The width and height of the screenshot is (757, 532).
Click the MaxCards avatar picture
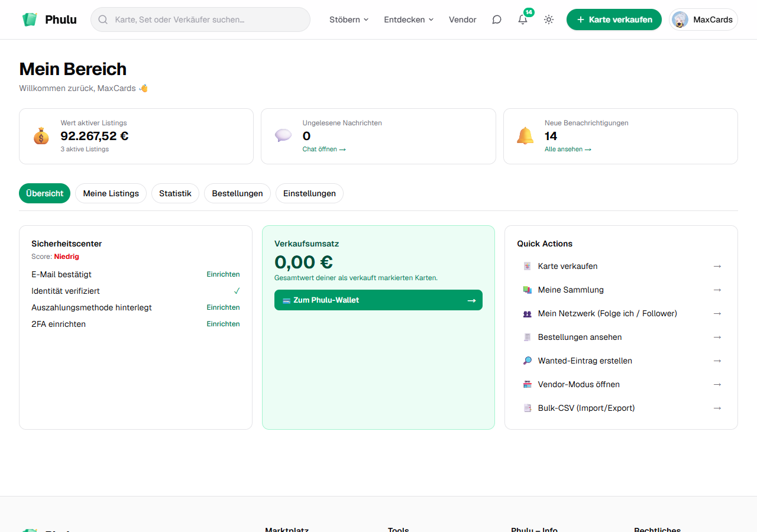[x=680, y=20]
